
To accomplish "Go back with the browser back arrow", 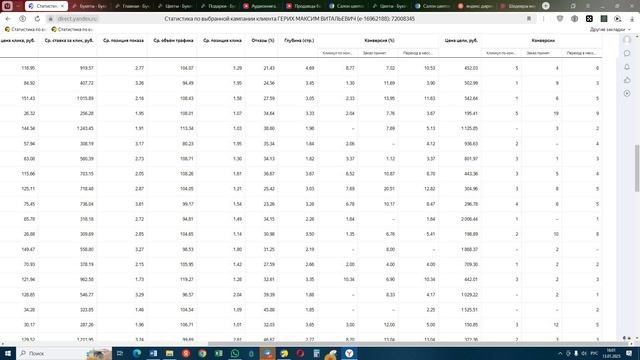I will pyautogui.click(x=8, y=19).
